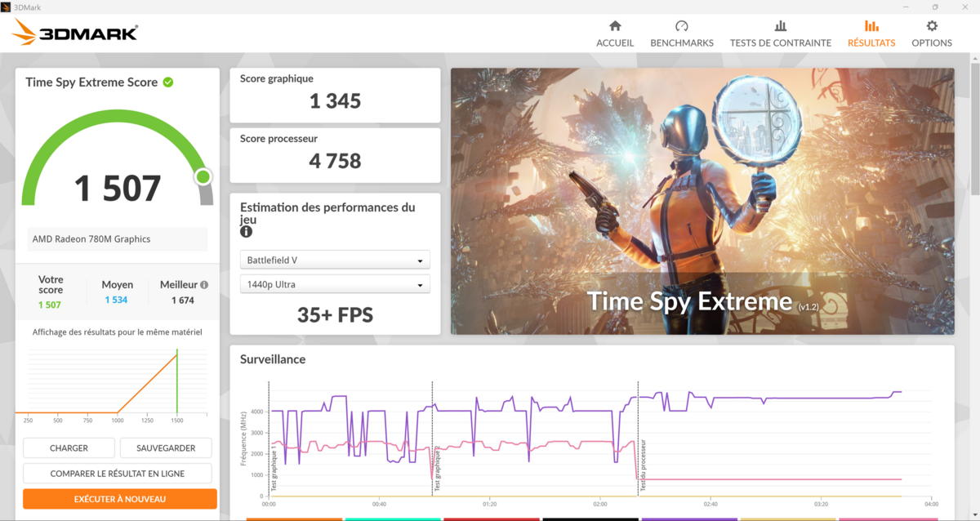Click the large 1 507 overall score
Image resolution: width=980 pixels, height=521 pixels.
click(x=118, y=188)
